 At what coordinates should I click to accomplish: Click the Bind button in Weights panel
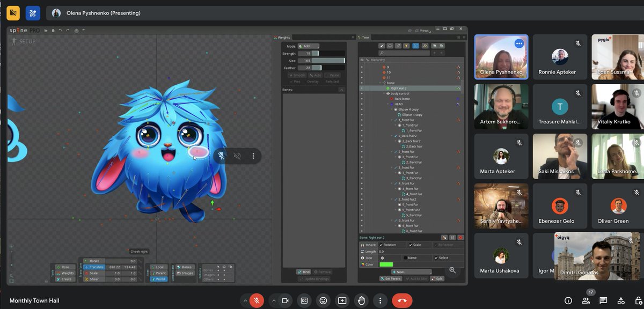pos(303,272)
